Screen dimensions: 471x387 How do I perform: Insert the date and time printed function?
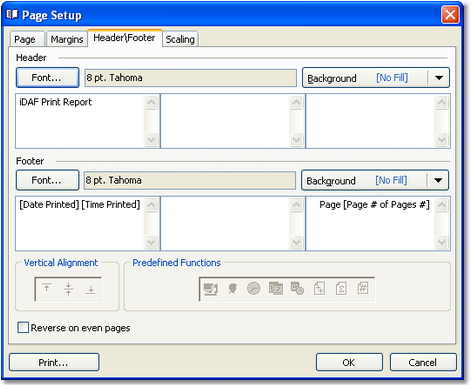(297, 289)
